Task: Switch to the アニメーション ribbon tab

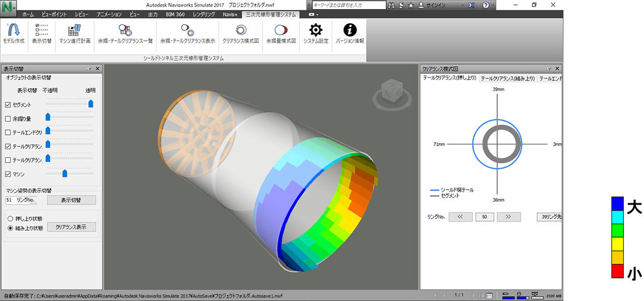Action: (x=109, y=15)
